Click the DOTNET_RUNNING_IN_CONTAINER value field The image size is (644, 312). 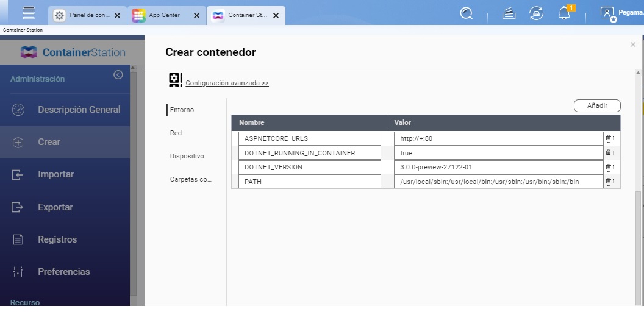pos(498,153)
